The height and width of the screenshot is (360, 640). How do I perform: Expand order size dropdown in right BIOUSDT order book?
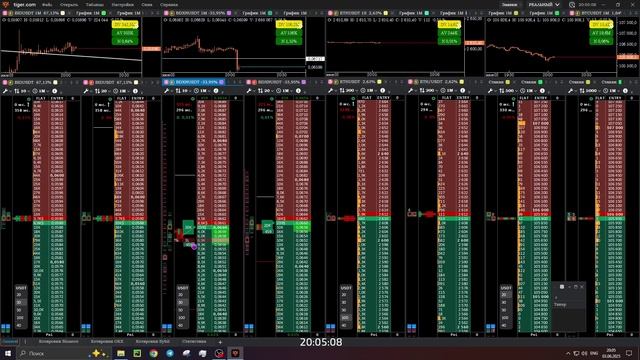click(x=103, y=91)
